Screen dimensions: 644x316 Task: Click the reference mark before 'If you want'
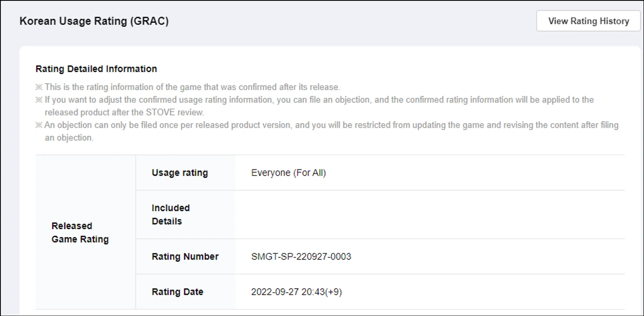[39, 100]
